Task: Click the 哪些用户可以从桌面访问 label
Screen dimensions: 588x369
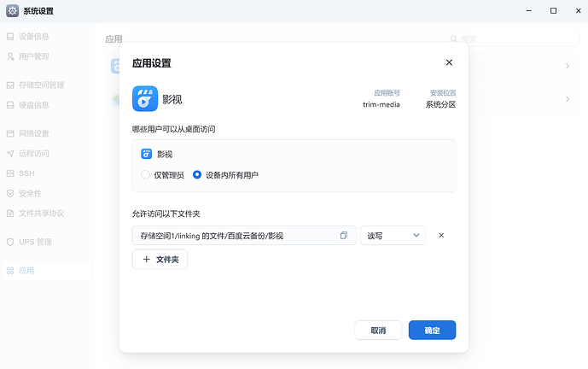Action: 173,130
